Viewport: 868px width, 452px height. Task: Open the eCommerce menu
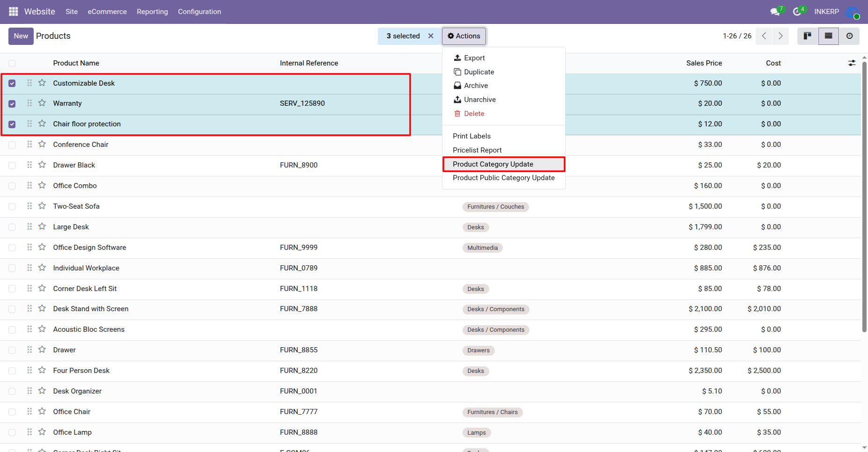pos(107,12)
